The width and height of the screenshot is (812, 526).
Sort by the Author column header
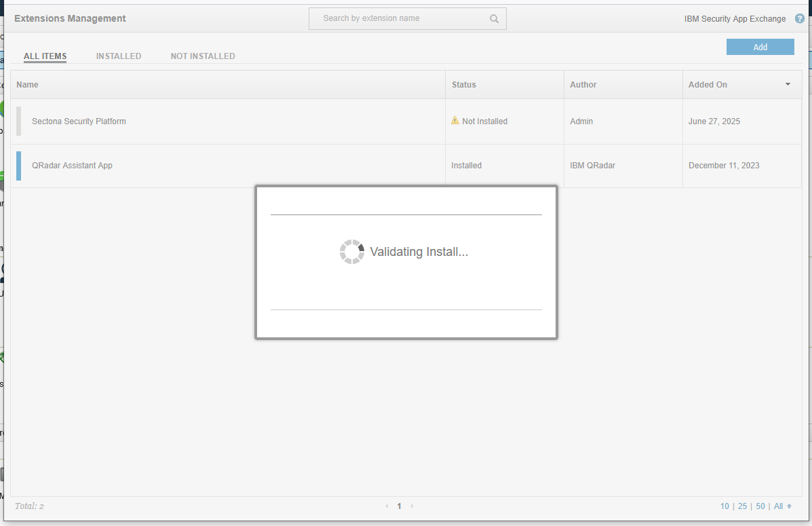click(x=583, y=85)
